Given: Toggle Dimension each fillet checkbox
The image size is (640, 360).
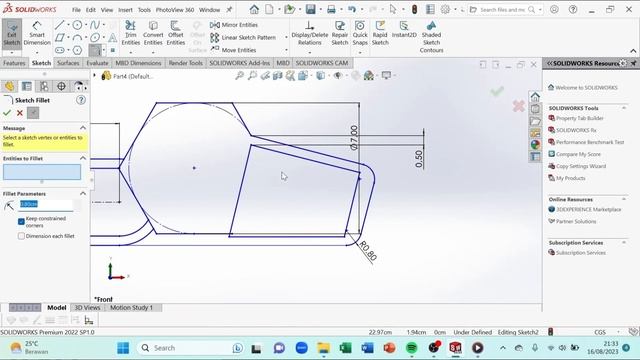Looking at the screenshot, I should point(21,236).
